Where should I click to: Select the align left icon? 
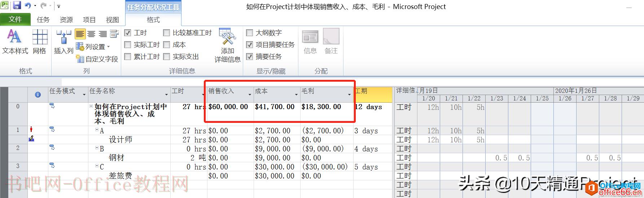(x=80, y=34)
